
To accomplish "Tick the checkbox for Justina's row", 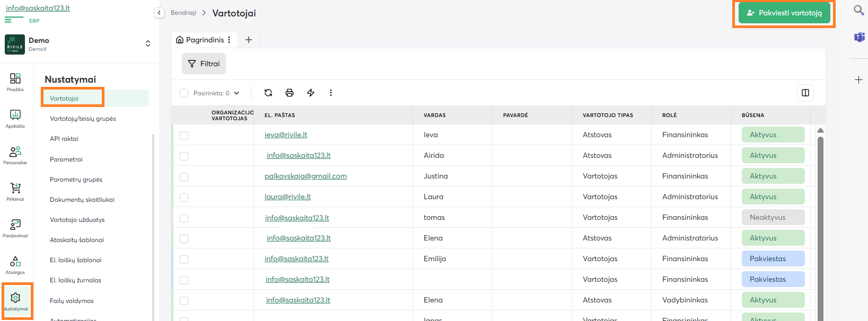I will tap(184, 177).
